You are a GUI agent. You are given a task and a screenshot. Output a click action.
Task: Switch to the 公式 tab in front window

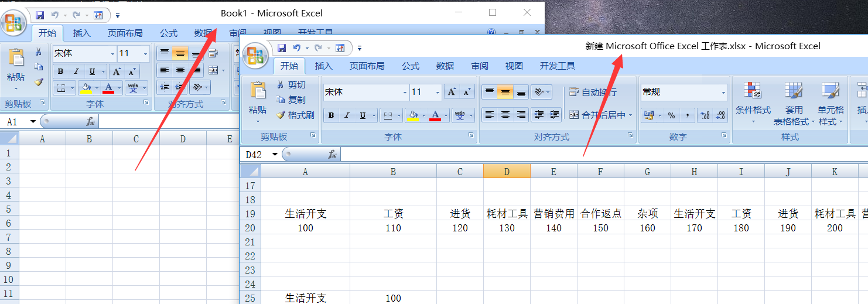click(410, 66)
